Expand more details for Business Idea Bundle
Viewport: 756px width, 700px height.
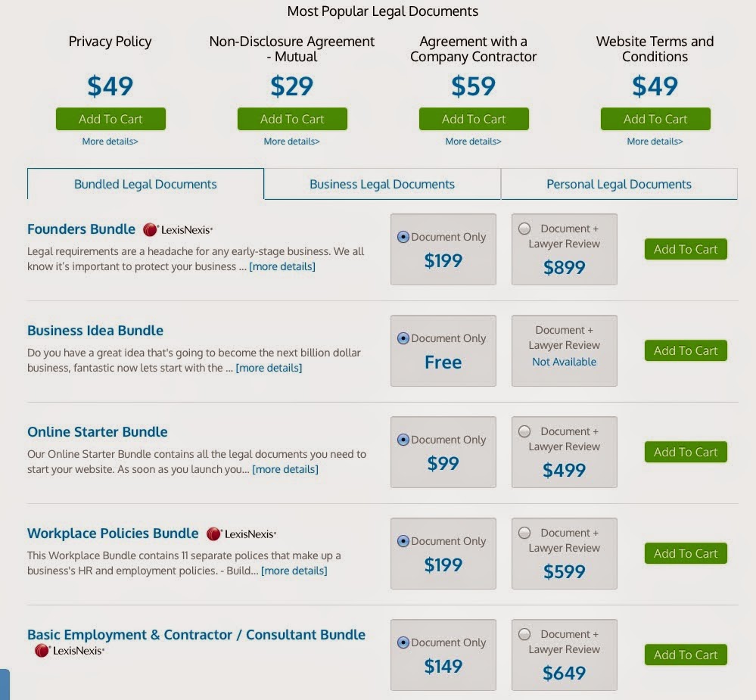click(269, 368)
